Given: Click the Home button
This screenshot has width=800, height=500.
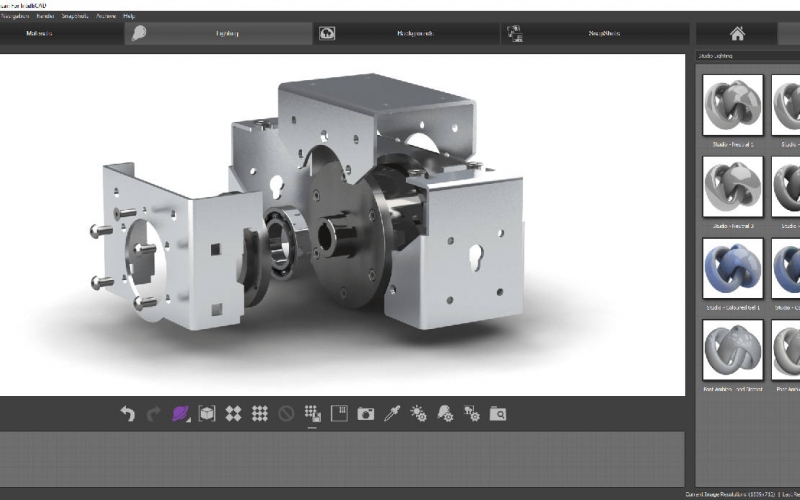Looking at the screenshot, I should click(736, 33).
